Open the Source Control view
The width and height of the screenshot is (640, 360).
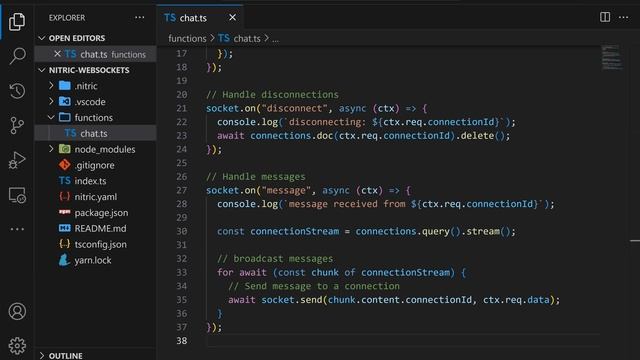tap(17, 125)
